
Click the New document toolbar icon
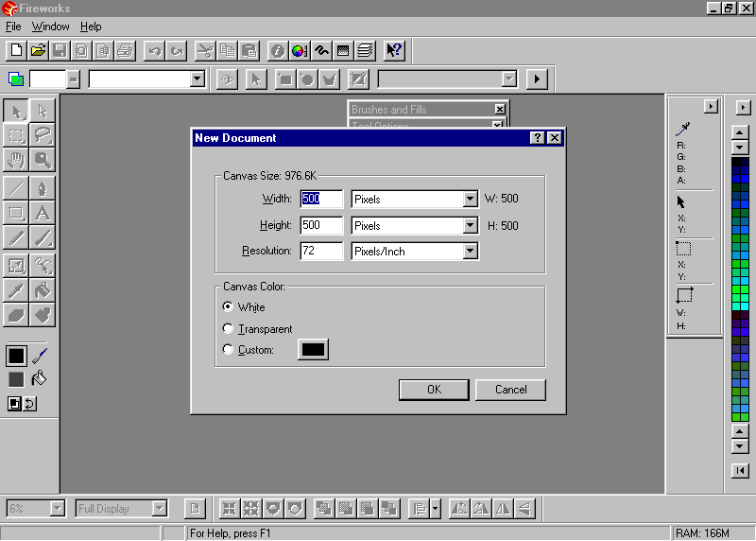16,50
